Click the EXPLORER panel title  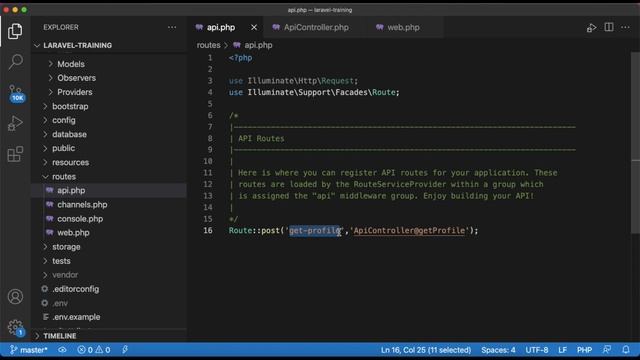click(61, 27)
